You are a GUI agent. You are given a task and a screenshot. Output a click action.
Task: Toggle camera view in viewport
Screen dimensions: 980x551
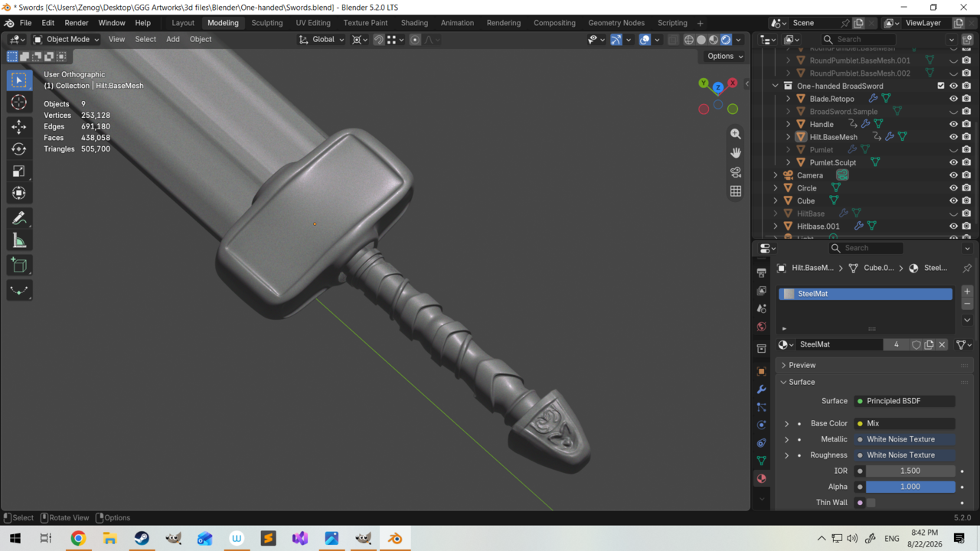(x=736, y=172)
